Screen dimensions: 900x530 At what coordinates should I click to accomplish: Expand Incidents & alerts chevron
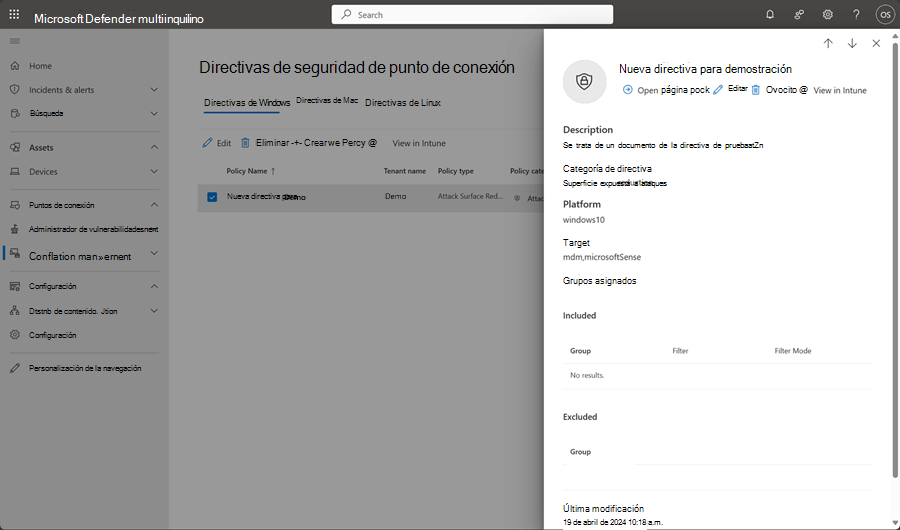tap(154, 90)
